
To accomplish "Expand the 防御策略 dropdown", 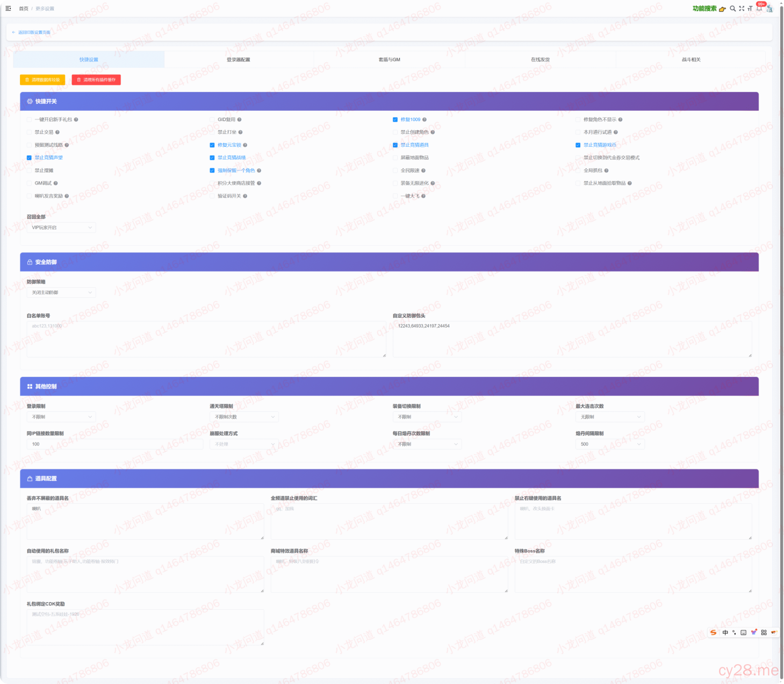I will (61, 293).
